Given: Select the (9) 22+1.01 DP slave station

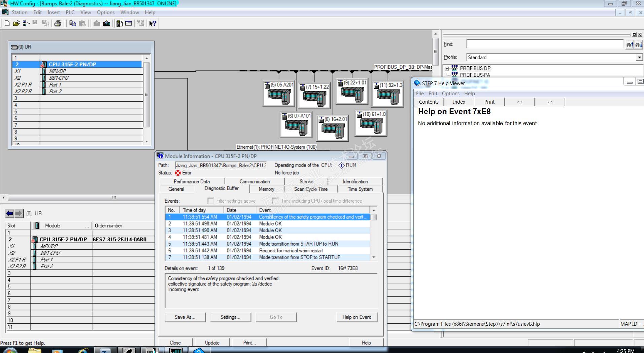Looking at the screenshot, I should click(x=352, y=92).
